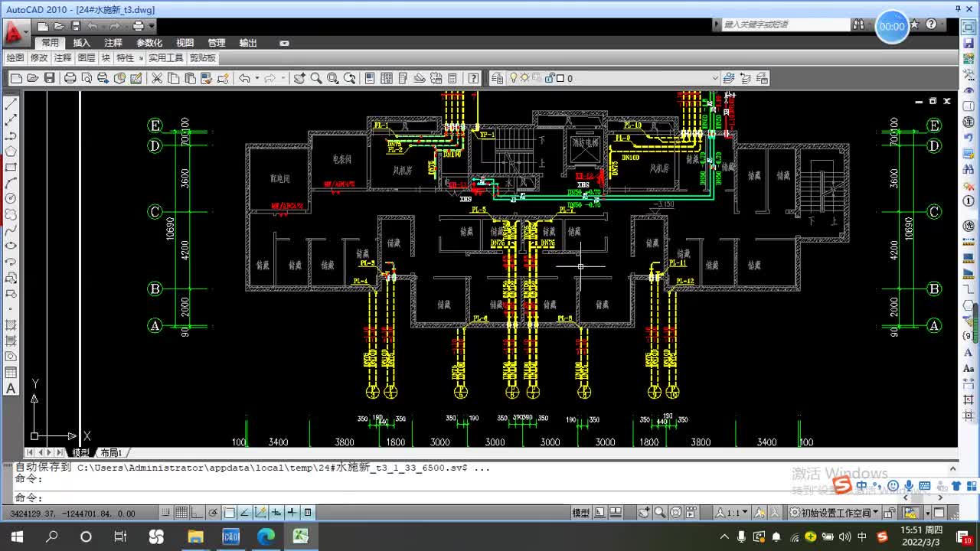
Task: Click the Make Object's Layer Current icon
Action: pos(729,78)
